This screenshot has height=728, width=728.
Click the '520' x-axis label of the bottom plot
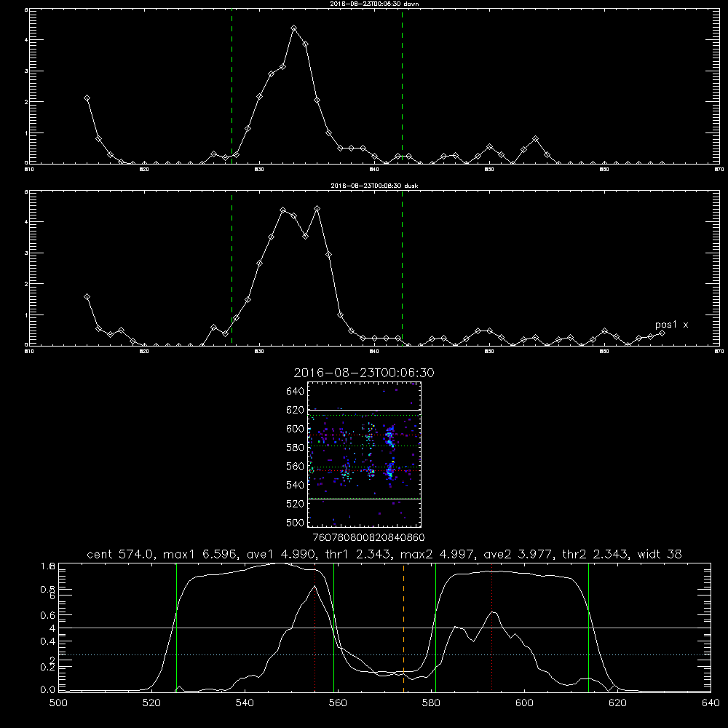tap(151, 703)
